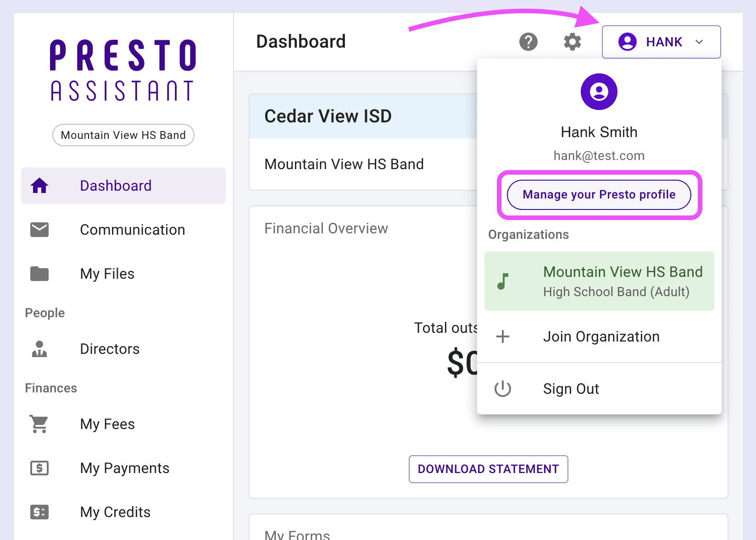Screen dimensions: 756x540
Task: Open the help question mark icon
Action: point(528,42)
